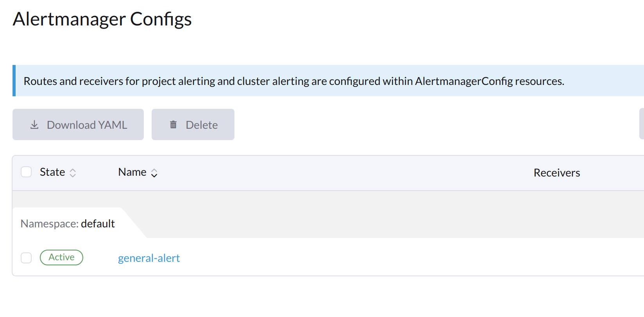This screenshot has width=644, height=317.
Task: Click the Name column header label
Action: click(132, 172)
